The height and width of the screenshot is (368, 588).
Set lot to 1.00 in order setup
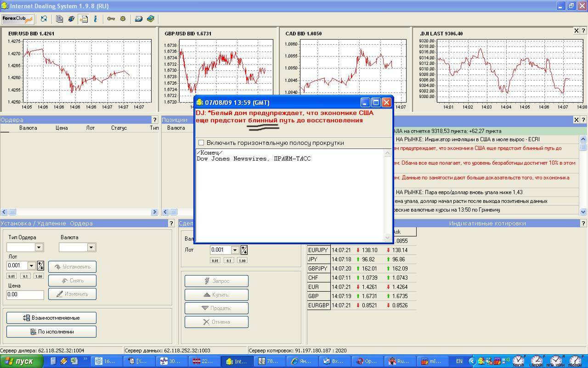[x=39, y=276]
